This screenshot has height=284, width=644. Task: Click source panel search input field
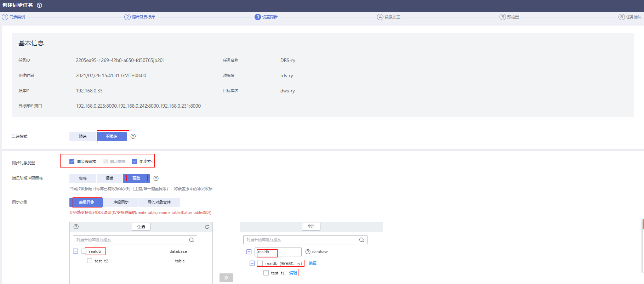(x=135, y=240)
